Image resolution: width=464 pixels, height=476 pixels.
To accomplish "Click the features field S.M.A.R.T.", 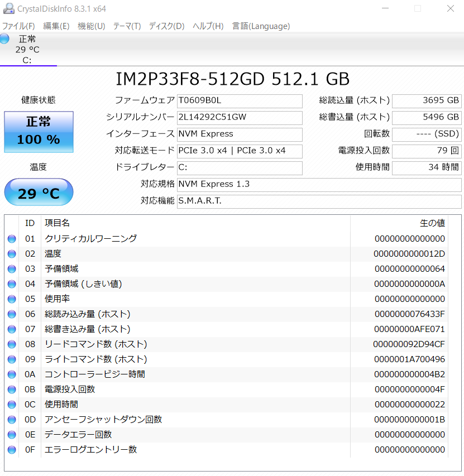I will [x=319, y=201].
